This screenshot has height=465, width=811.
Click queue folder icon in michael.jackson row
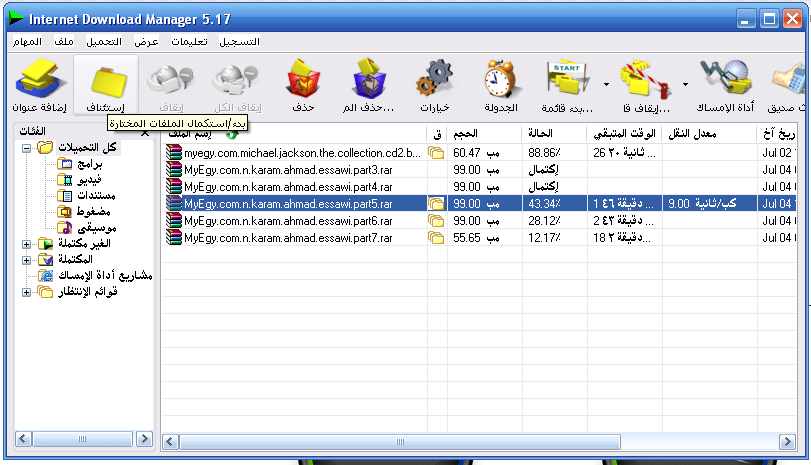(x=436, y=153)
